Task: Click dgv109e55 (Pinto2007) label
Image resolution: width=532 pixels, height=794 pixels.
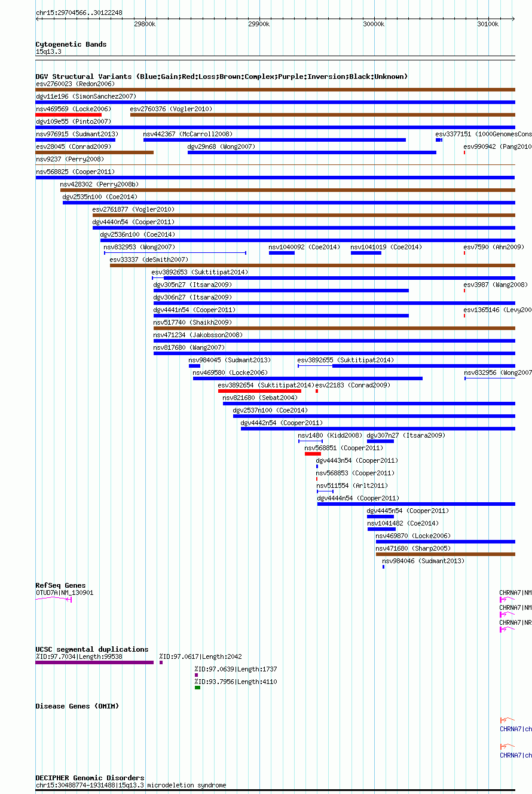Action: click(x=73, y=121)
